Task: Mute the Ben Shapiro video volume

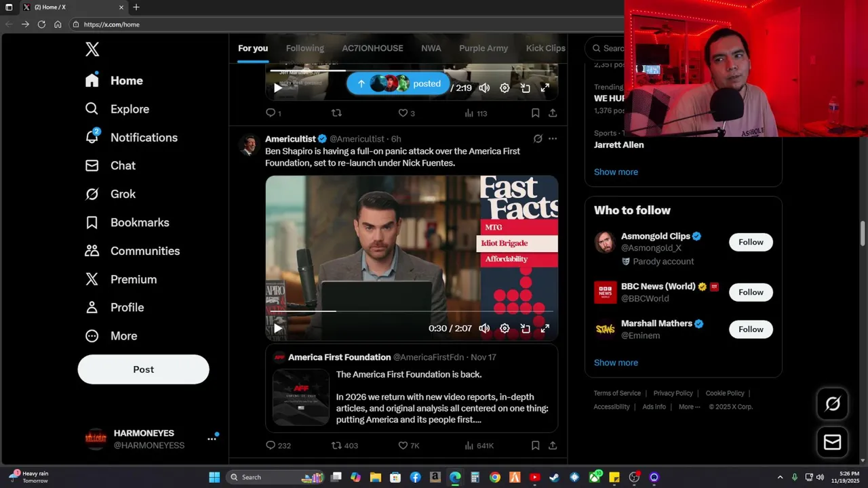Action: (x=484, y=328)
